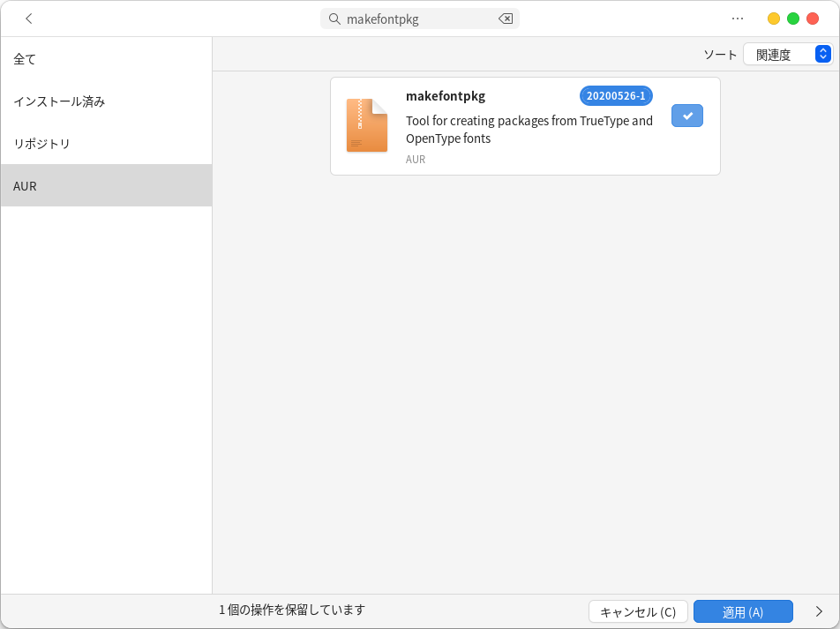This screenshot has width=840, height=629.
Task: Open the makefontpkg package title for details
Action: [x=446, y=96]
